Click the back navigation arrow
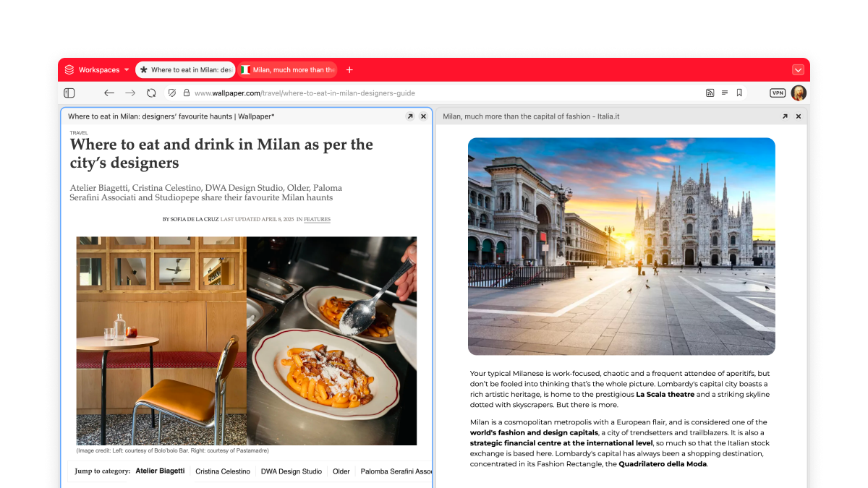Viewport: 868px width, 488px height. 109,93
